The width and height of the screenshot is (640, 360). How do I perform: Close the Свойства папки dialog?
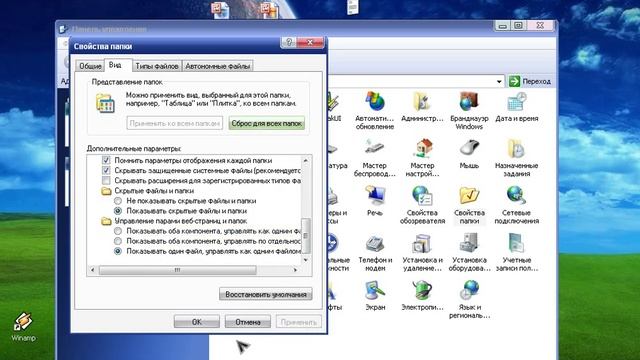310,42
